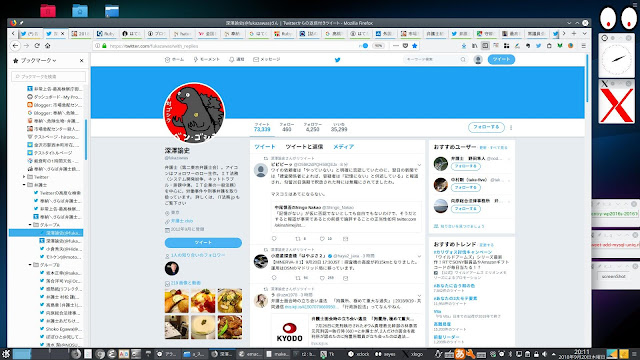Click #あなたに合う炭酸色 trend link
Screen dimensions: 640x360
point(454,286)
